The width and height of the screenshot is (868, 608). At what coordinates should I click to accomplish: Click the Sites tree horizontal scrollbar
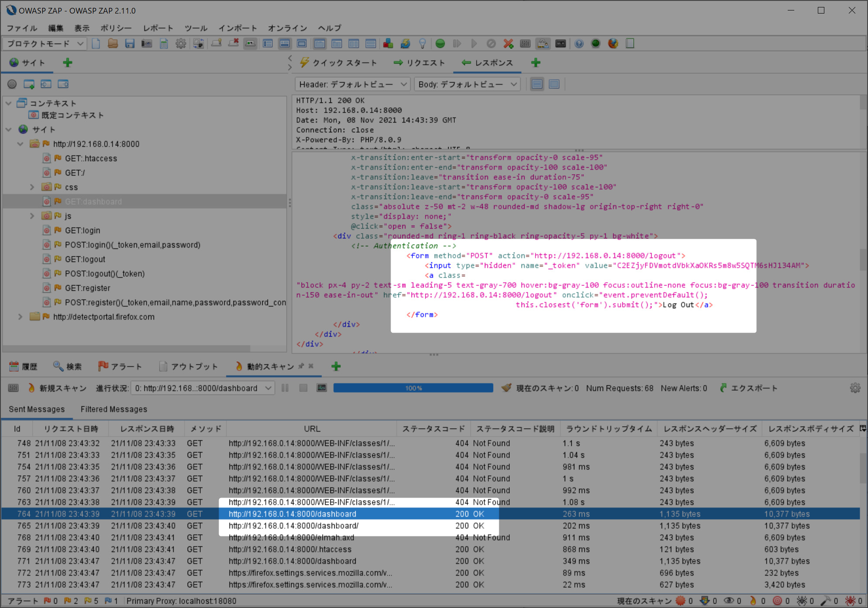[x=127, y=348]
